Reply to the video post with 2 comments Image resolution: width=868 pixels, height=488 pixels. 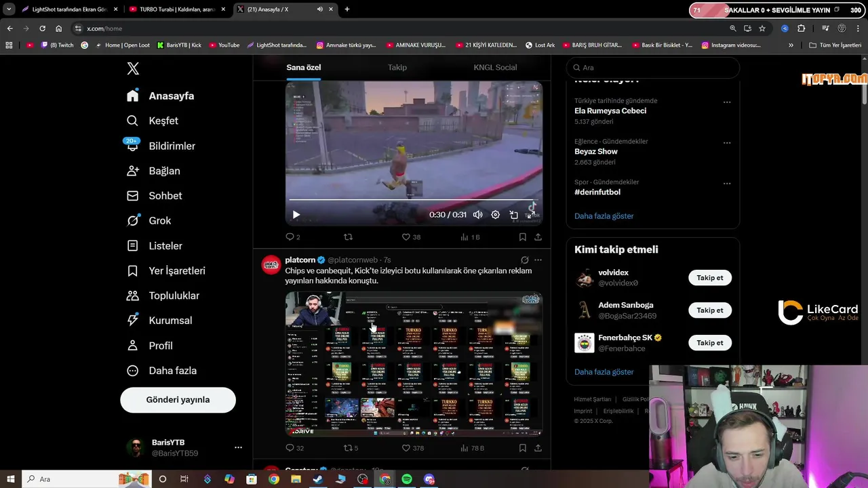(x=292, y=237)
